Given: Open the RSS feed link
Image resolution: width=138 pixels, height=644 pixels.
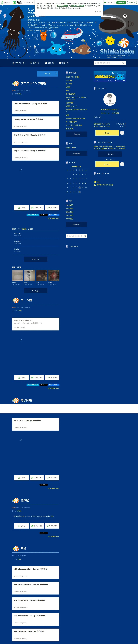Looking at the screenshot, I should point(97,182).
